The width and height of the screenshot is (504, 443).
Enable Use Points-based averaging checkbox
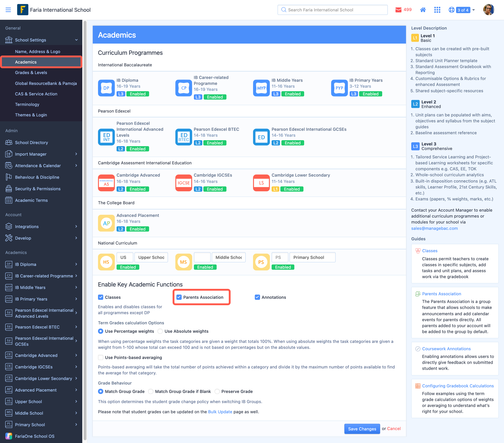click(101, 357)
